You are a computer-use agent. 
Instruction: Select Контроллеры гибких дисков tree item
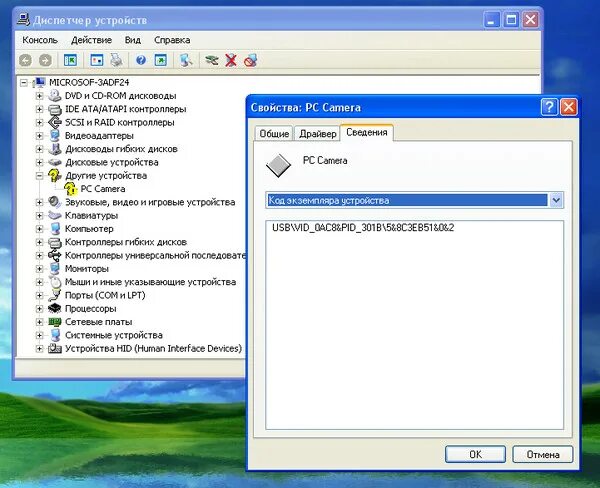pos(126,242)
